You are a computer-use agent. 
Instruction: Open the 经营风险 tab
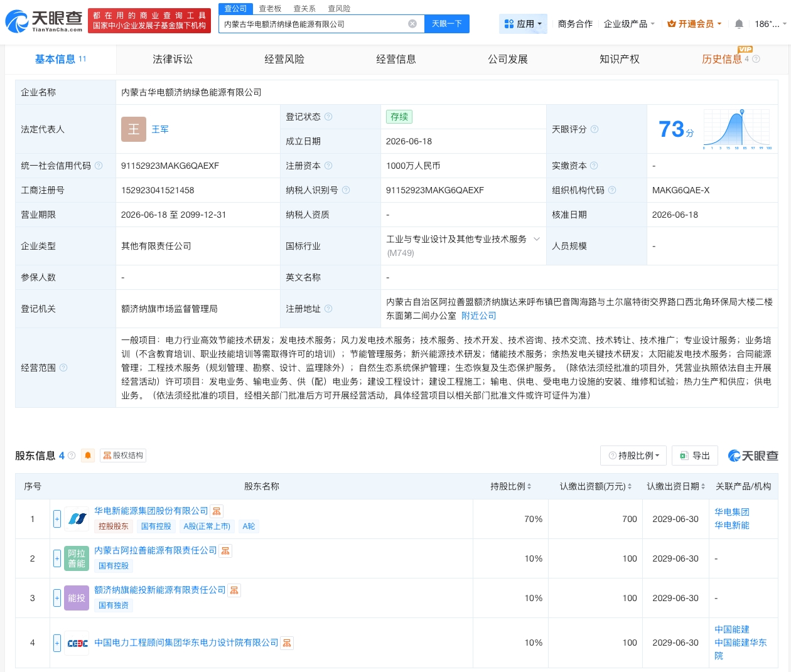[x=284, y=59]
